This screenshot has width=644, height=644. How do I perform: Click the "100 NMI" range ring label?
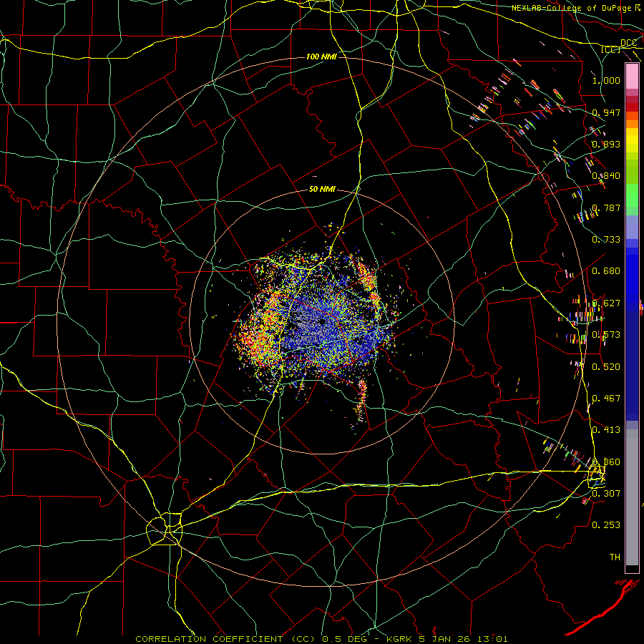click(321, 57)
